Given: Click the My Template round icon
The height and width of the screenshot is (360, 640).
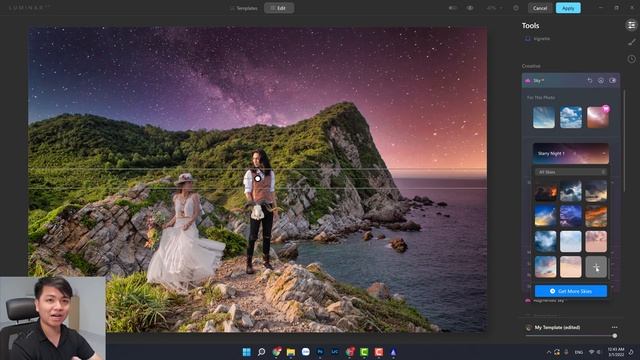Looking at the screenshot, I should coord(529,328).
